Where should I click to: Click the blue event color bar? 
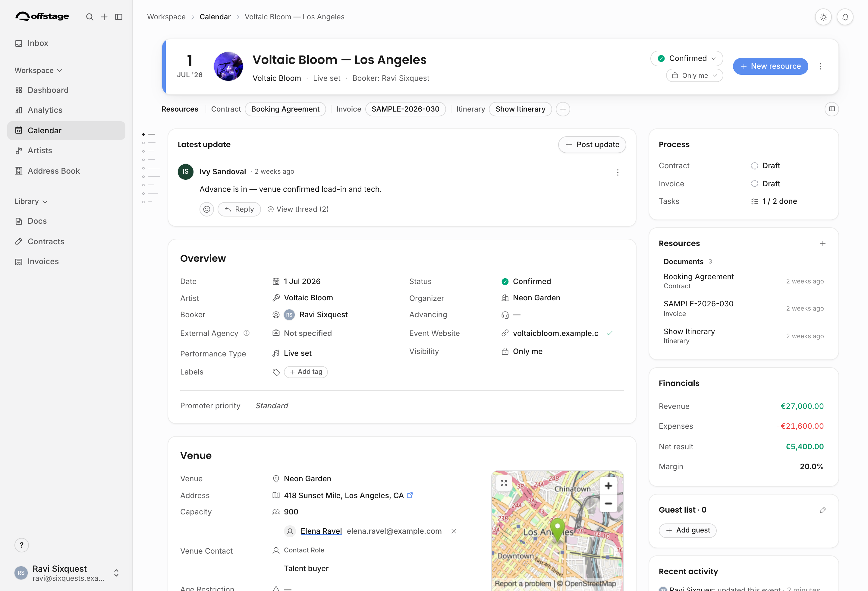tap(164, 67)
